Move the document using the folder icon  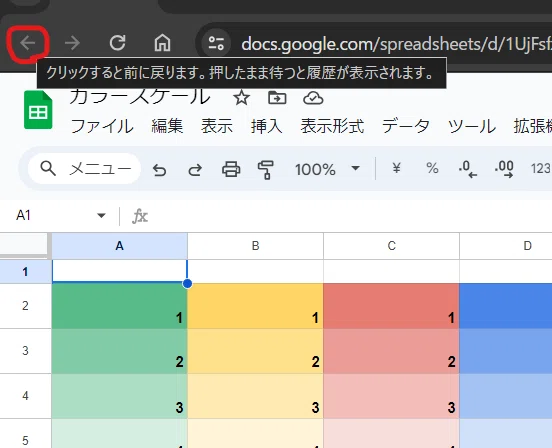(x=277, y=98)
